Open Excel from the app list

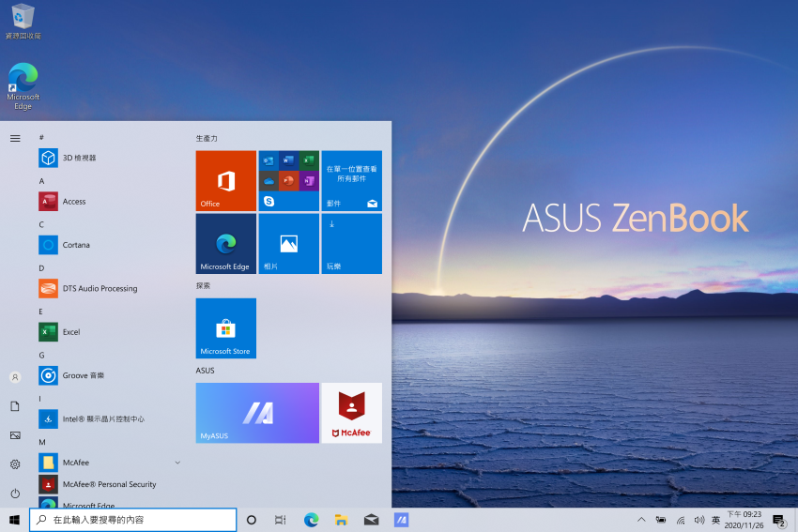[110, 332]
